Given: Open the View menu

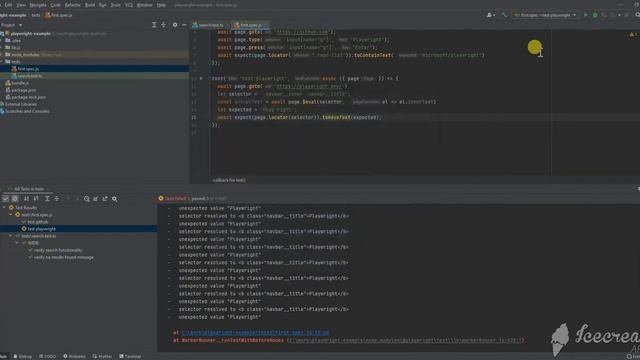Looking at the screenshot, I should click(x=21, y=5).
